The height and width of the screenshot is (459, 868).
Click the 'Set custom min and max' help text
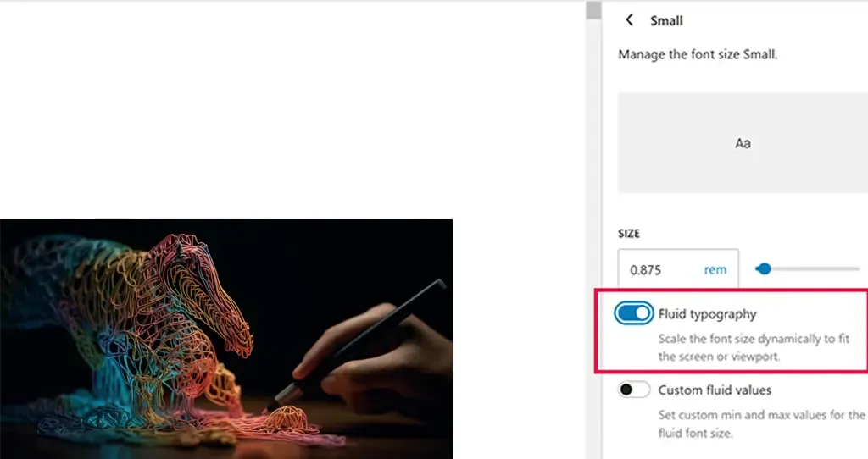[x=761, y=423]
